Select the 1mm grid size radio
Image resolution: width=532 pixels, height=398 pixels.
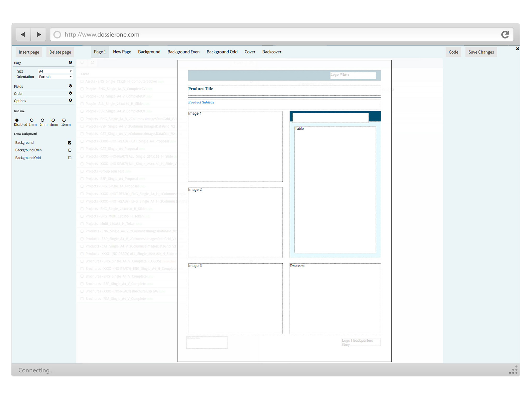click(x=32, y=120)
